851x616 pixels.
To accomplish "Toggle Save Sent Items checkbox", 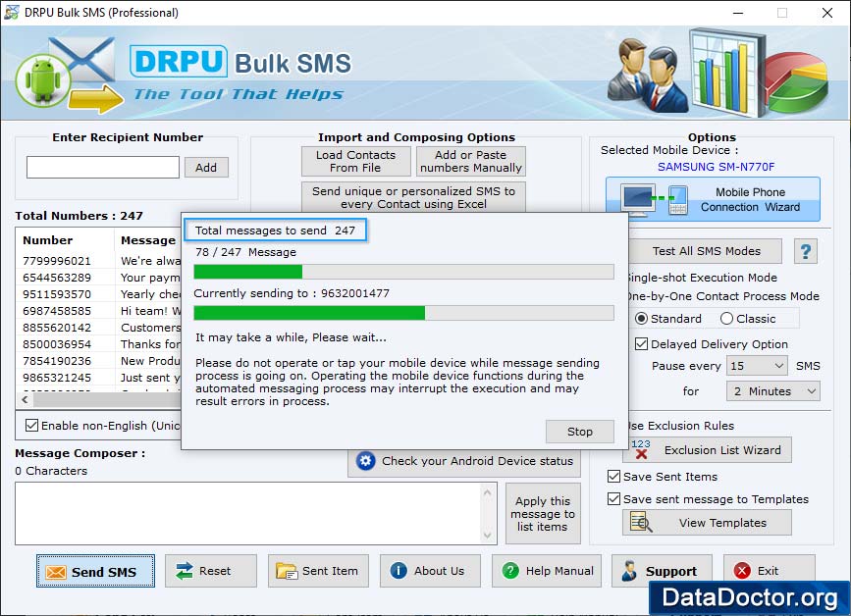I will [x=613, y=476].
